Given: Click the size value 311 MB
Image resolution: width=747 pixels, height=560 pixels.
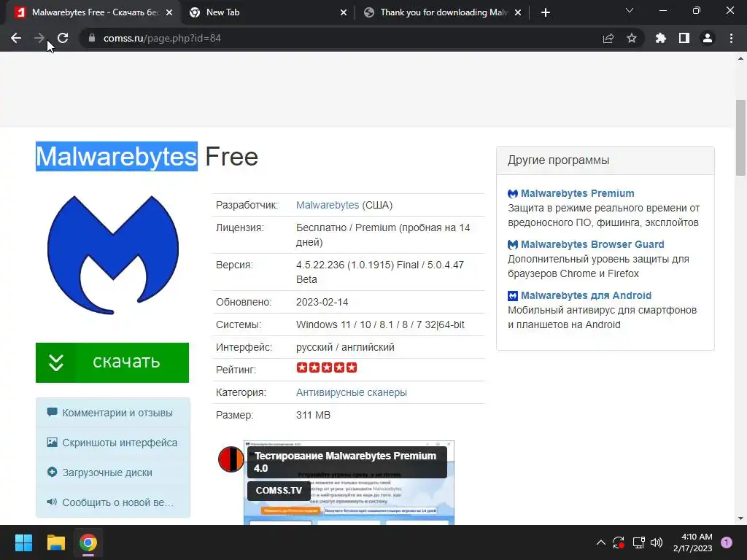Looking at the screenshot, I should 313,415.
